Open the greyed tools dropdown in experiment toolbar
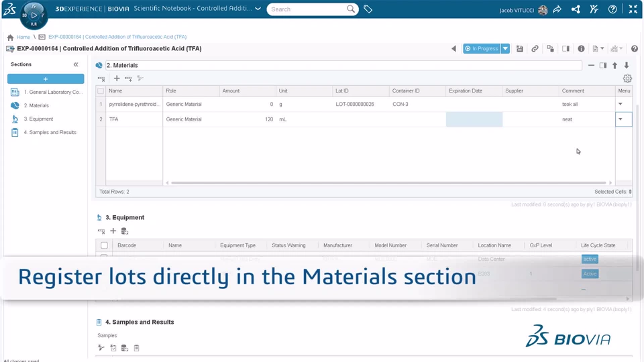Screen dimensions: 644x362 [x=616, y=48]
